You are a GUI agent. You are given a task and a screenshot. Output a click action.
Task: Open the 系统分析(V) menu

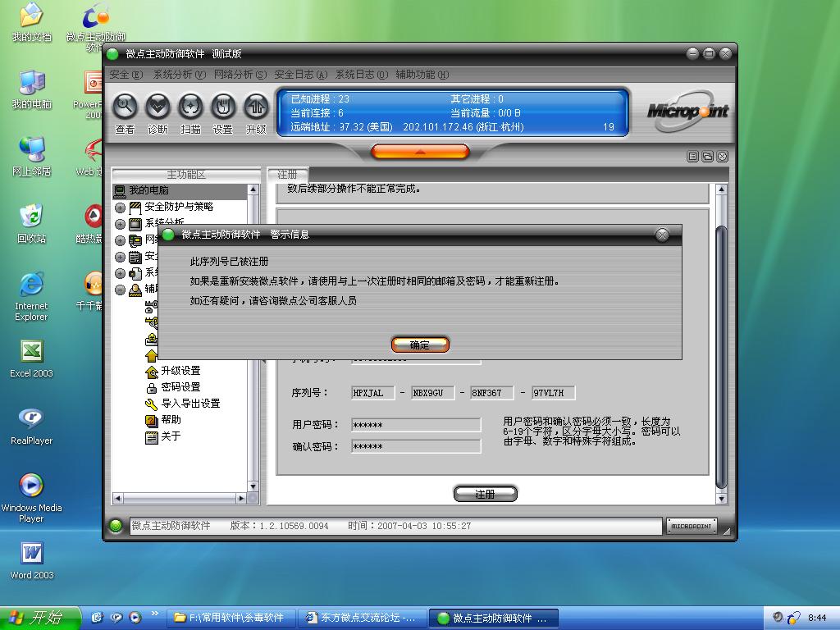[180, 75]
